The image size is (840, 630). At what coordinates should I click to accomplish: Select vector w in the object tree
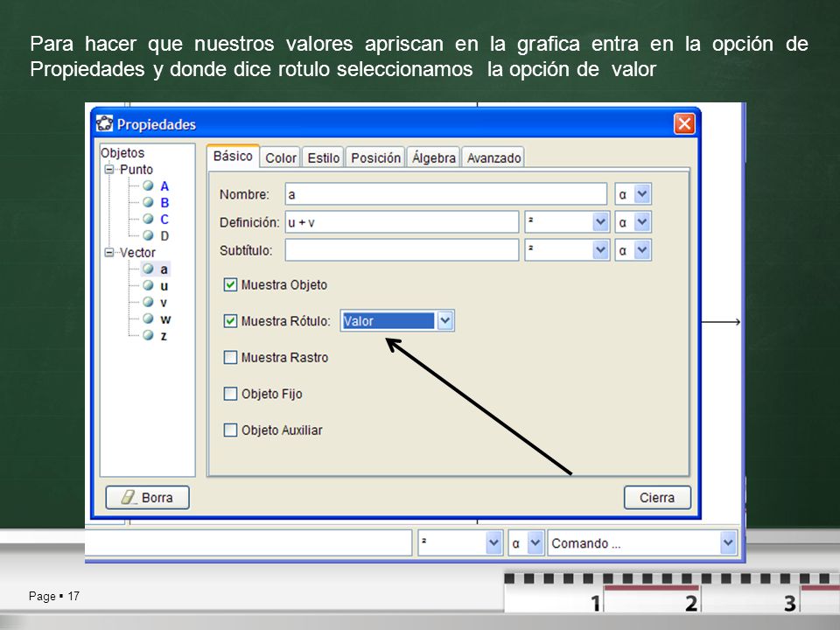(x=165, y=318)
